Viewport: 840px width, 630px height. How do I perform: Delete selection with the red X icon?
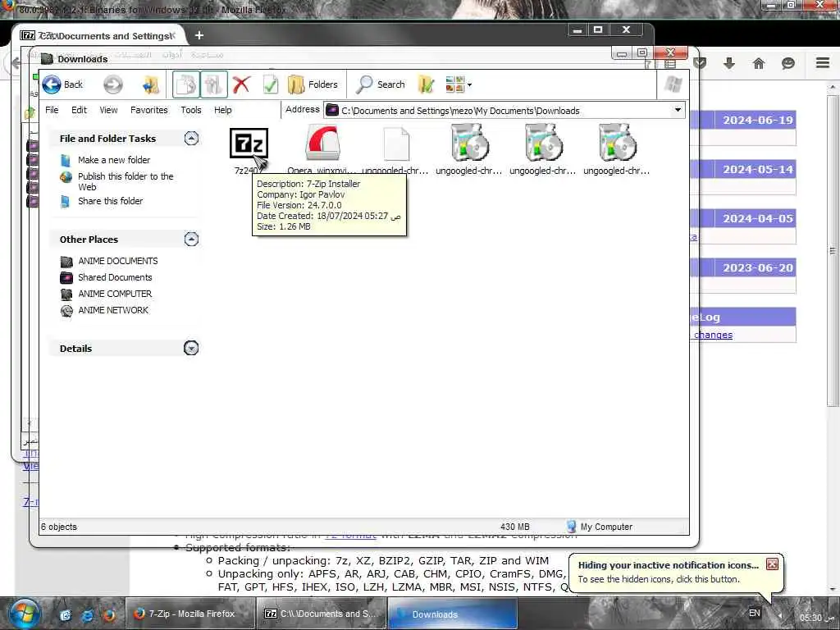pos(242,84)
